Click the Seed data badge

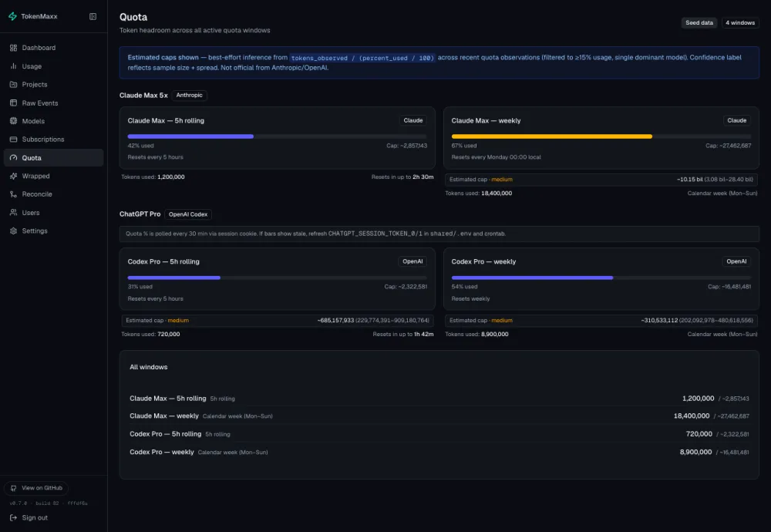click(x=699, y=22)
